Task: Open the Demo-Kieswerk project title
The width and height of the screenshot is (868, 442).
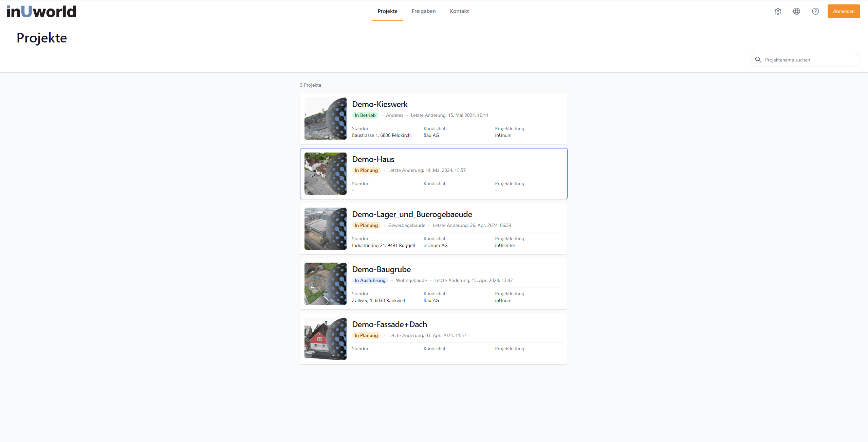Action: [380, 104]
